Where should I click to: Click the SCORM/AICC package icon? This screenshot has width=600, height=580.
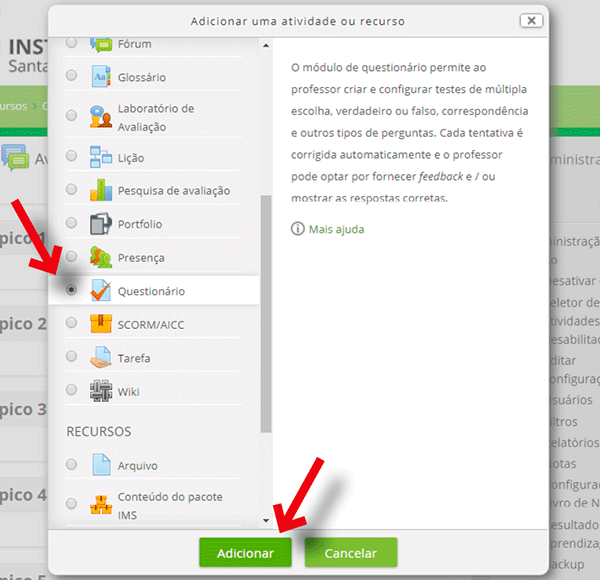pos(101,324)
